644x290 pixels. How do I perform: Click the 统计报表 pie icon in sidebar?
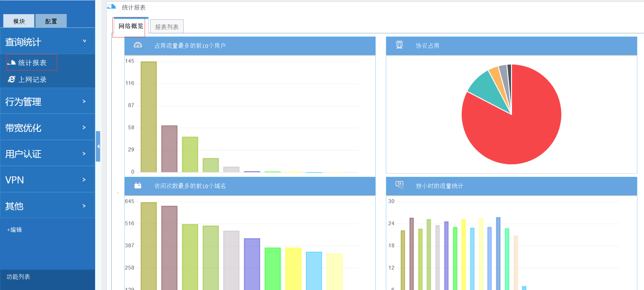(11, 63)
